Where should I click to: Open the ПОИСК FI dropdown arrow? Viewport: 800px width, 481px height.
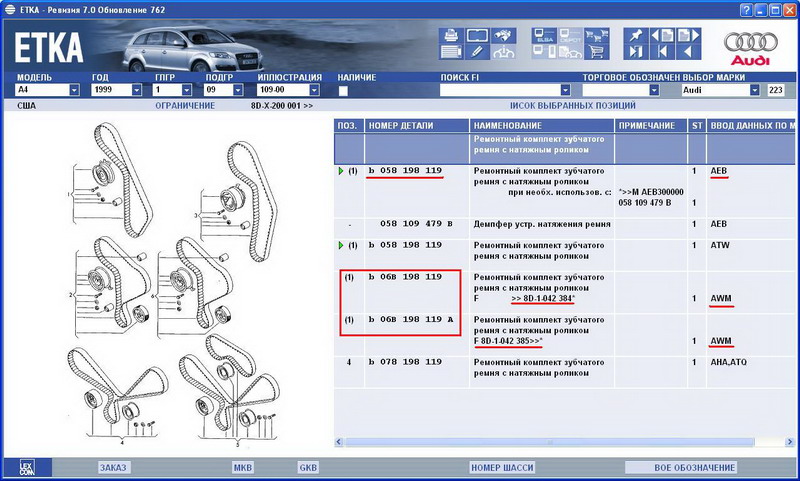click(x=565, y=90)
